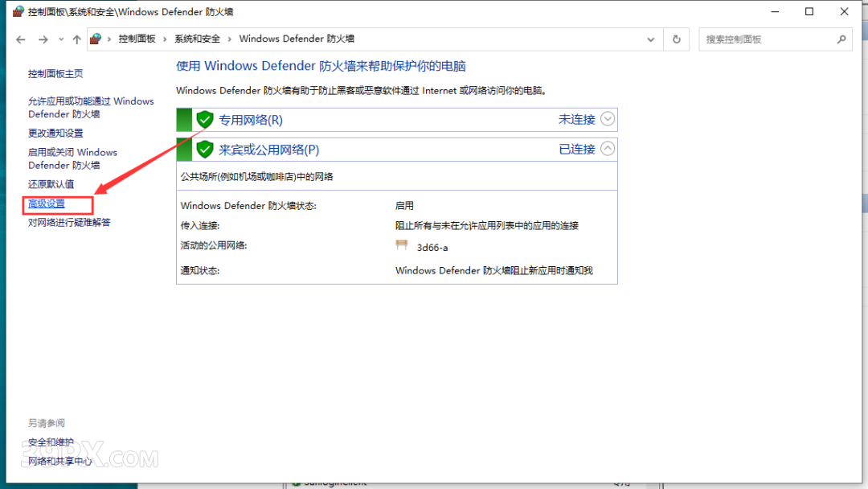Screen dimensions: 868x489
Task: Select 控制面板 in the breadcrumb path
Action: point(137,39)
